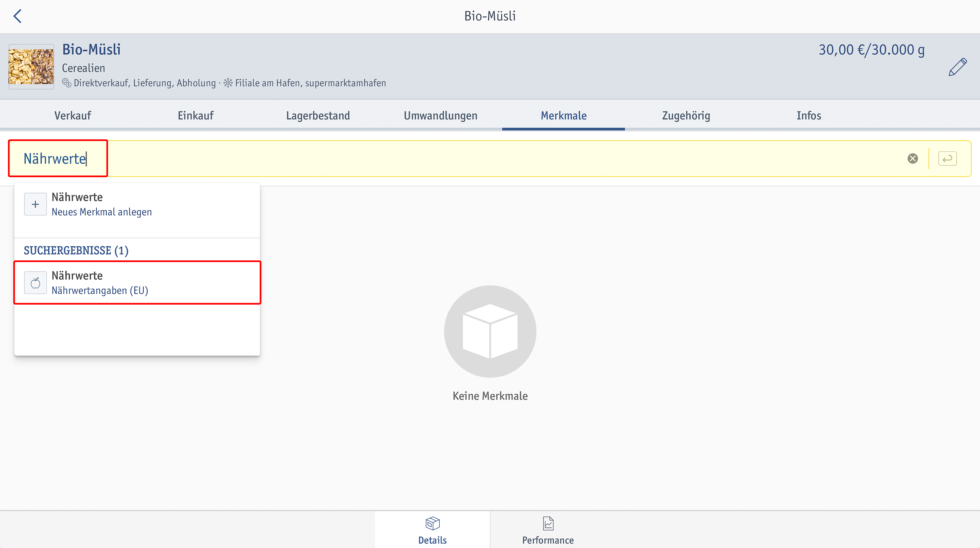Switch to the Zugehörig tab
980x548 pixels.
click(x=686, y=116)
